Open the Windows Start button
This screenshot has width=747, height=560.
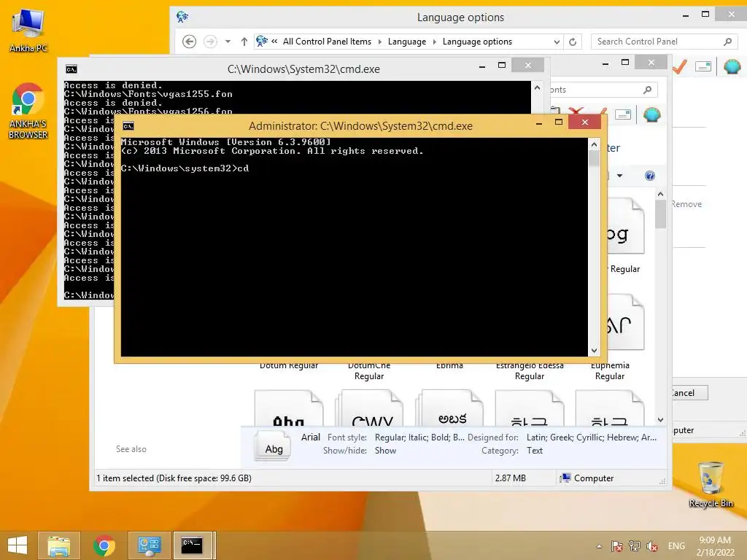point(18,545)
